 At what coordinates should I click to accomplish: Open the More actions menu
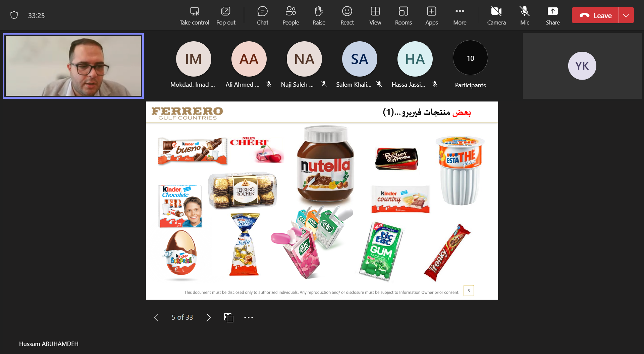pos(460,15)
